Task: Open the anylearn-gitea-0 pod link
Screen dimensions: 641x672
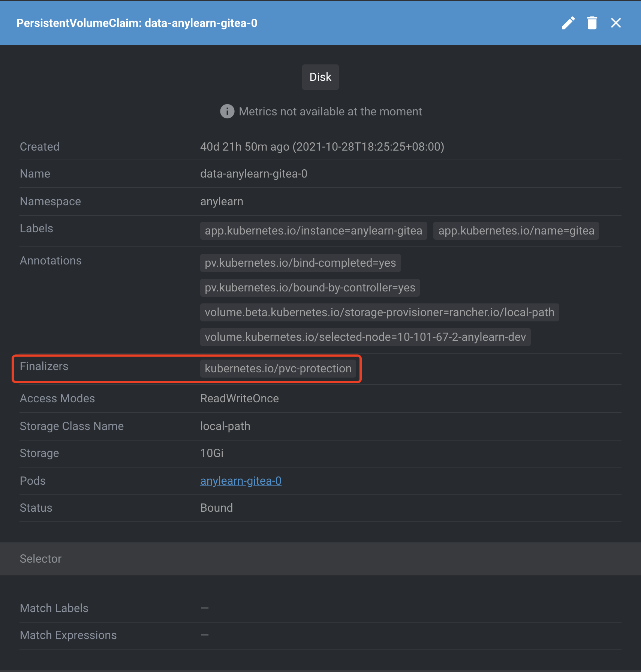Action: click(241, 481)
